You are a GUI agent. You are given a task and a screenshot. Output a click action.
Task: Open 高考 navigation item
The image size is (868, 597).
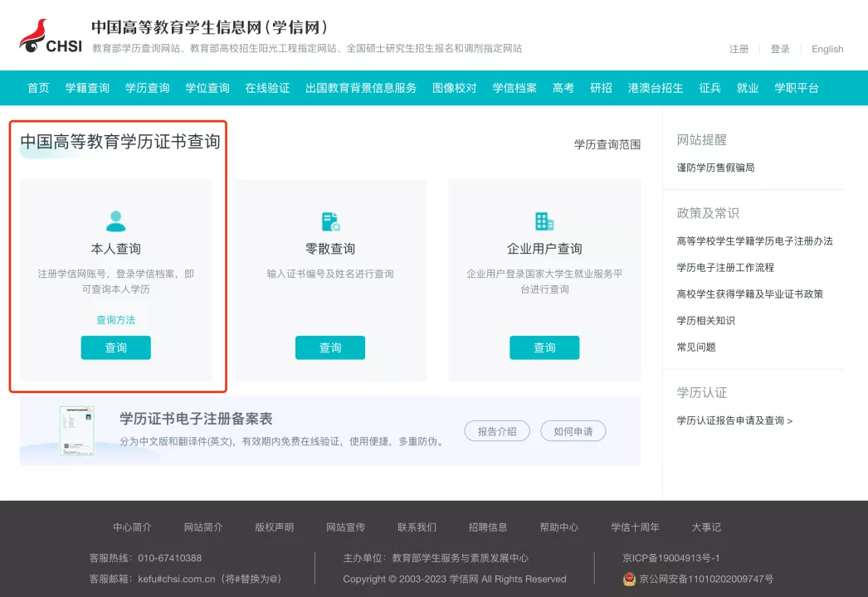coord(563,88)
